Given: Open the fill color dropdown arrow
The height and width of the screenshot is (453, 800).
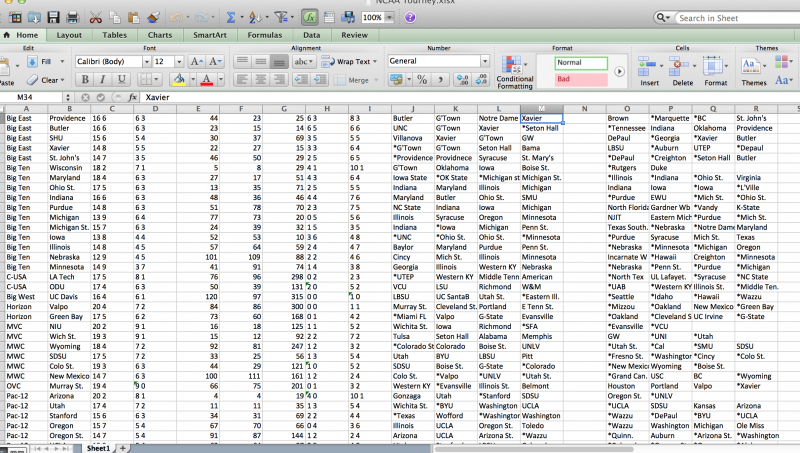Looking at the screenshot, I should tap(193, 80).
